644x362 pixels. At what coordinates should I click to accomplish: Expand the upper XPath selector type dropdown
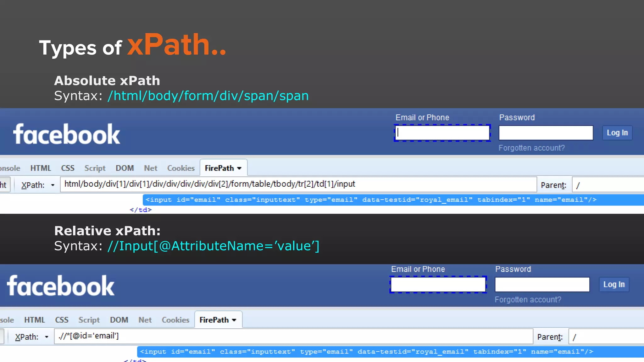coord(53,185)
